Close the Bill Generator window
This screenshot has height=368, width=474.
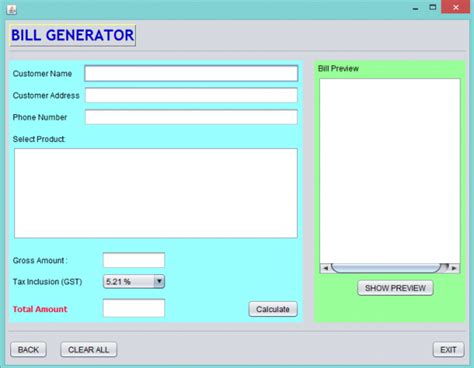(456, 7)
